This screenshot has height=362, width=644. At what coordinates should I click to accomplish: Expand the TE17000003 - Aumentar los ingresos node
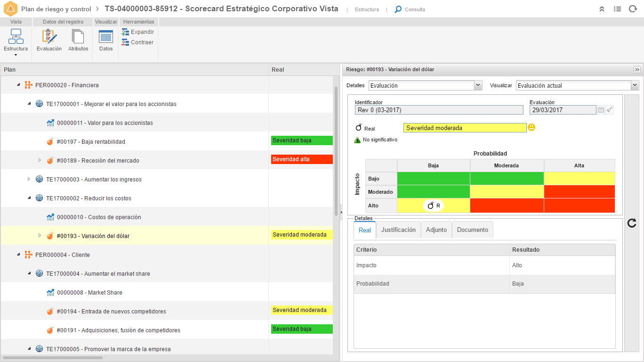tap(29, 179)
